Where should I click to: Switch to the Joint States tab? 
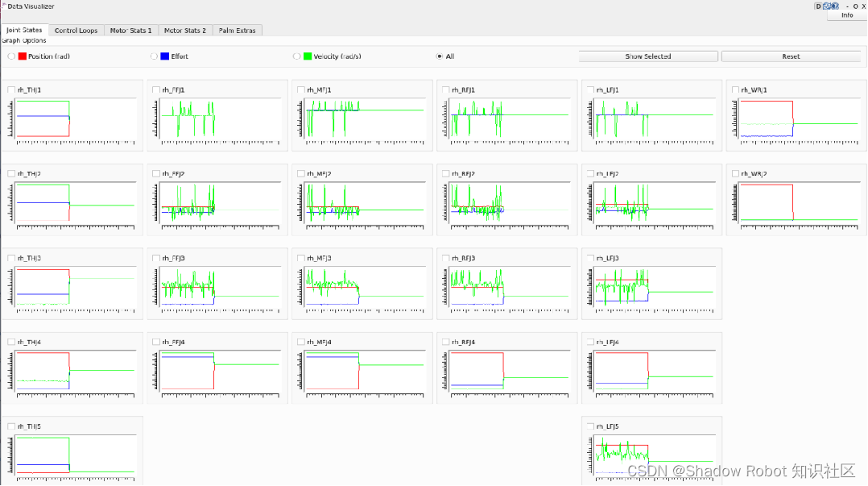(24, 30)
